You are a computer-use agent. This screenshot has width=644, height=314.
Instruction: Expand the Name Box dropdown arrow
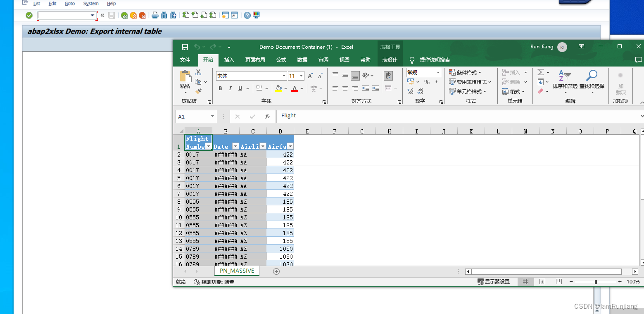pos(212,117)
